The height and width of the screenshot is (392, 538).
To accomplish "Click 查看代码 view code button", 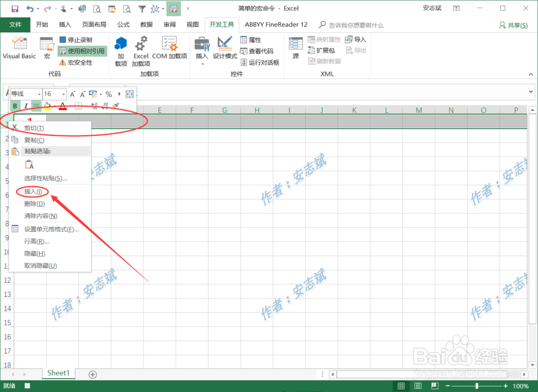I will pos(257,51).
